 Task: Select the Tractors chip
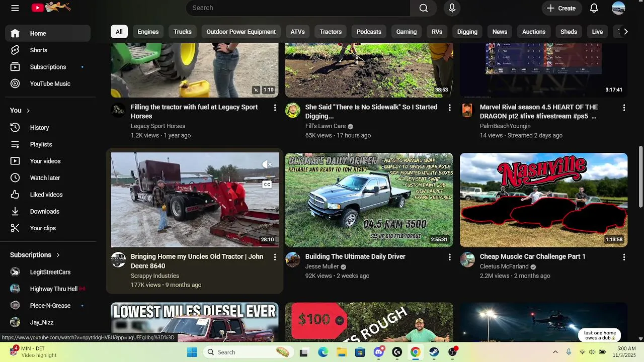(x=331, y=32)
